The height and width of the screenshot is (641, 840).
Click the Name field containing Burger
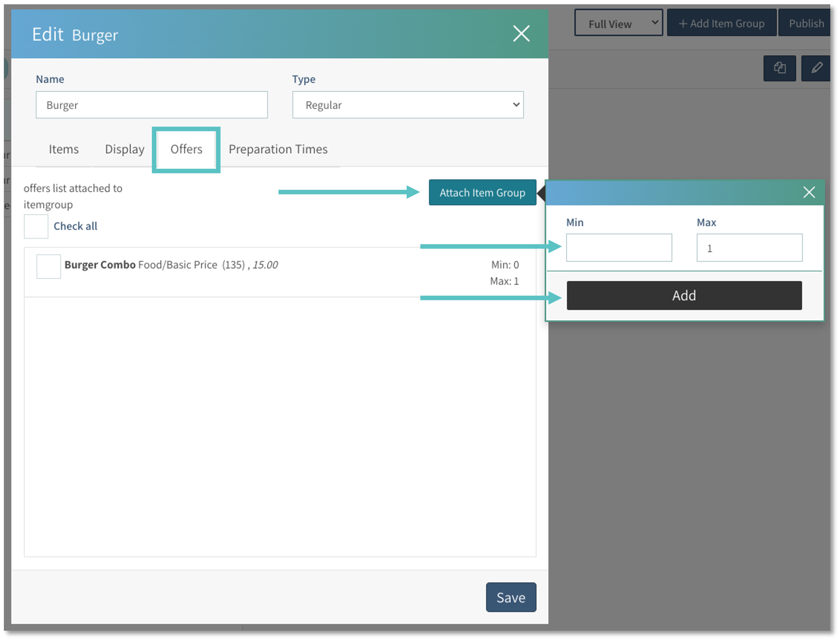(152, 105)
